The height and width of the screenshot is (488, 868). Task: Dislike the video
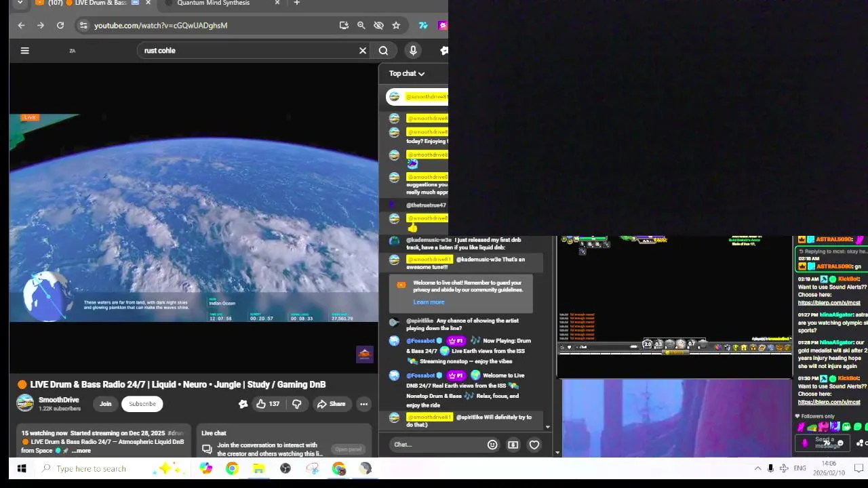coord(297,404)
